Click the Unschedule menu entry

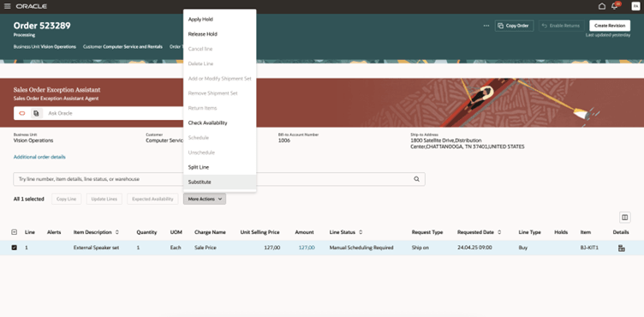coord(220,153)
